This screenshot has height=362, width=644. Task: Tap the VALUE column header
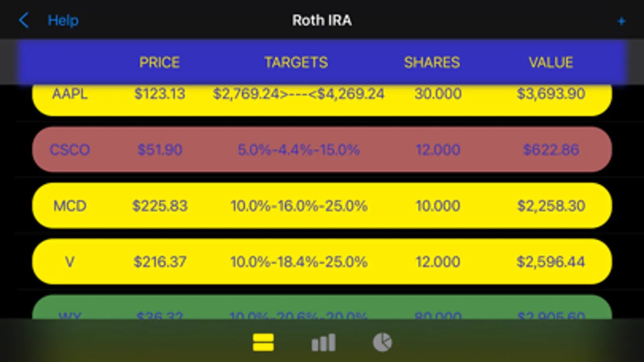pos(551,62)
